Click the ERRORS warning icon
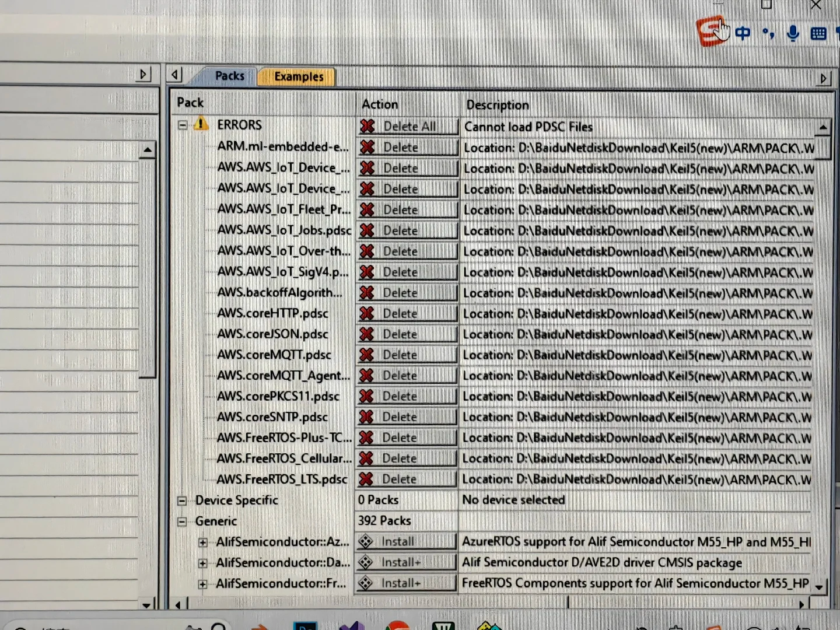Image resolution: width=840 pixels, height=630 pixels. (201, 124)
